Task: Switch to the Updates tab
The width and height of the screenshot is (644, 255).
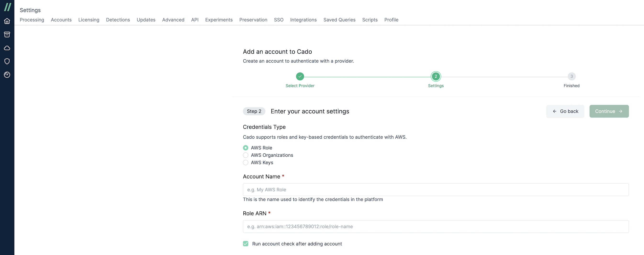Action: (x=146, y=20)
